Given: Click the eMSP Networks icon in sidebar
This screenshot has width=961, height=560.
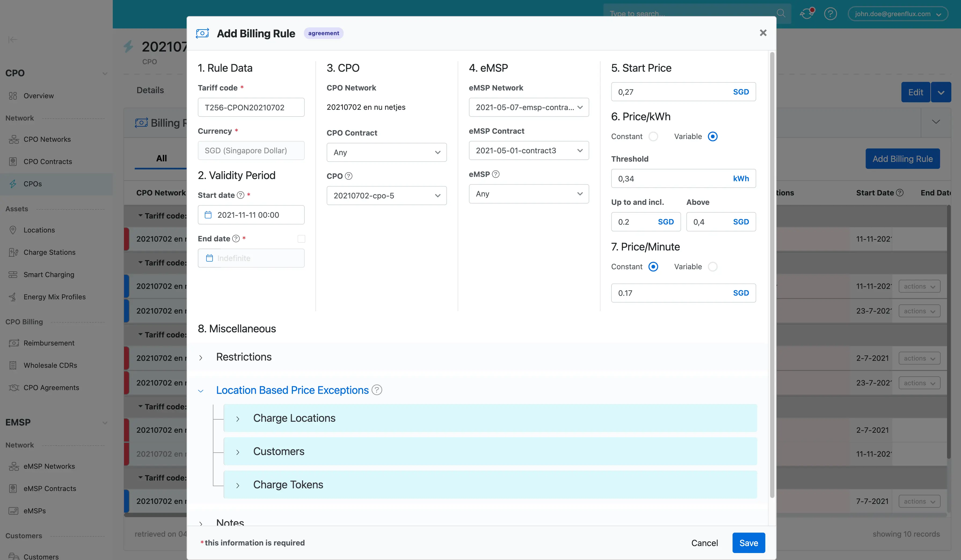Looking at the screenshot, I should pyautogui.click(x=14, y=466).
